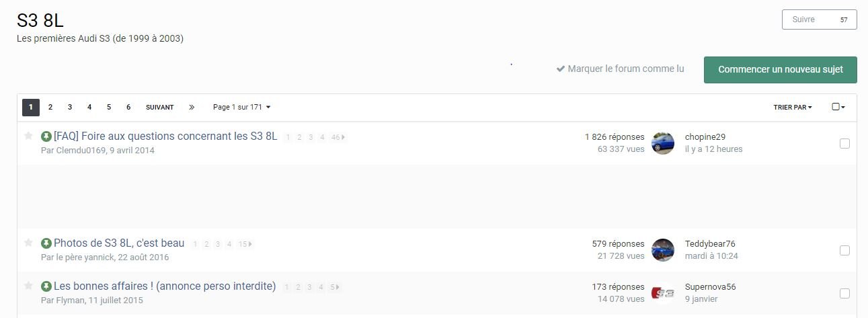
Task: Jump to page 46 of the FAQ topic
Action: click(x=337, y=137)
